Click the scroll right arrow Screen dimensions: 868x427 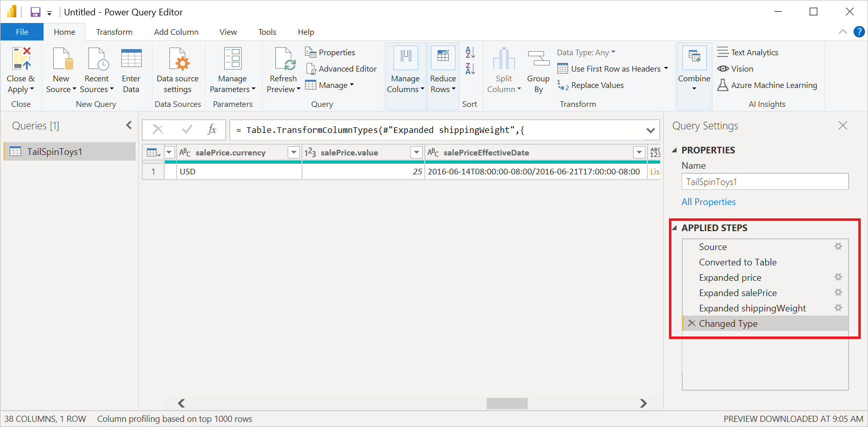643,403
